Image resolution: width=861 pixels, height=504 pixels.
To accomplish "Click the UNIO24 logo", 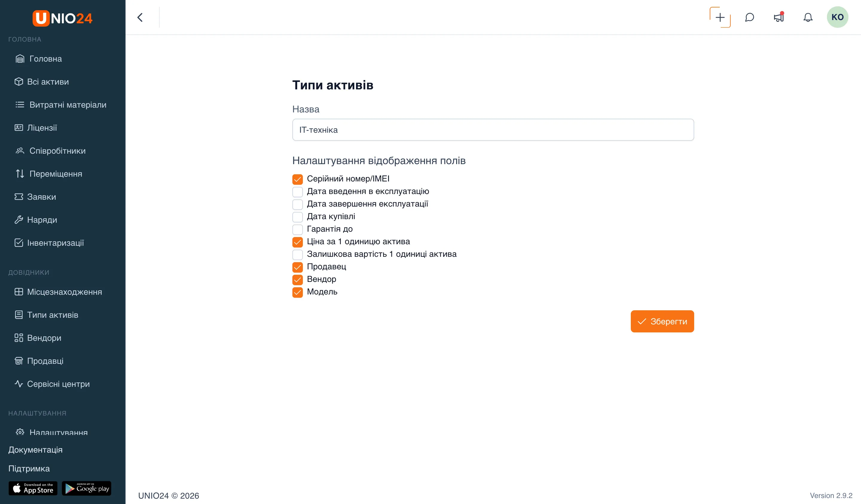I will point(62,18).
